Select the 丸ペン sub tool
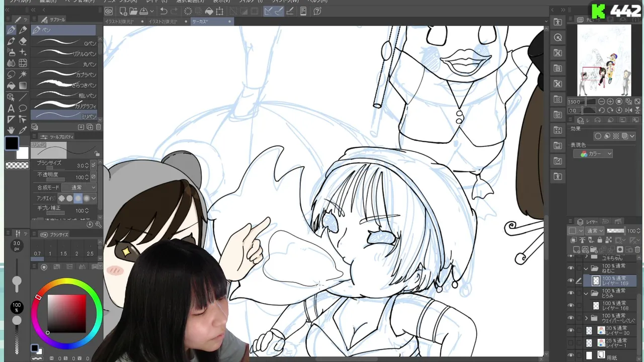Viewport: 644px width, 362px height. (64, 64)
